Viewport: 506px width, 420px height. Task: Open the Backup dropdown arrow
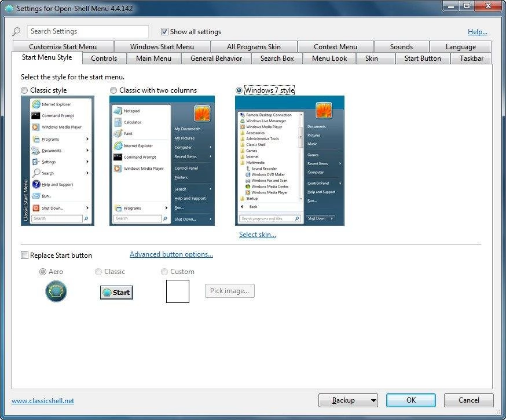point(373,400)
